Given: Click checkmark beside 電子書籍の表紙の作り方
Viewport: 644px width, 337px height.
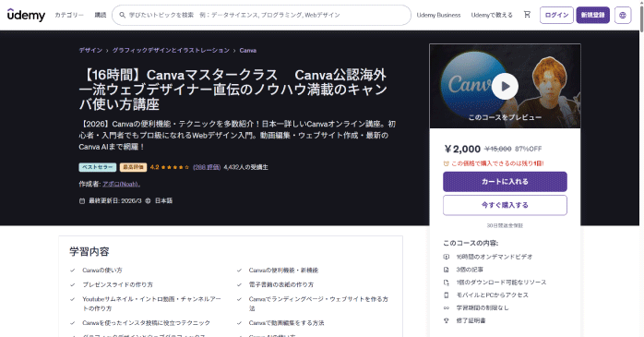Looking at the screenshot, I should (x=239, y=284).
